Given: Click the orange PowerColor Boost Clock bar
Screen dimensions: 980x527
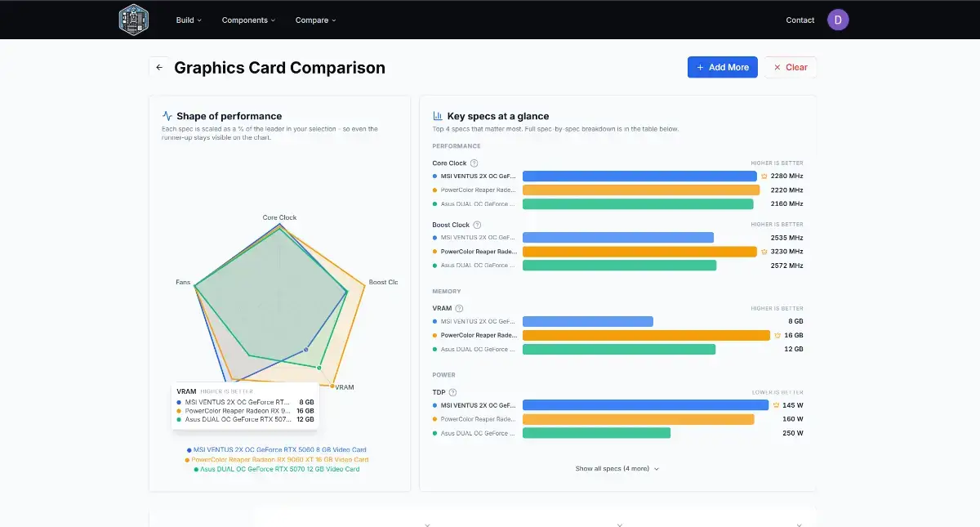Looking at the screenshot, I should (x=639, y=252).
